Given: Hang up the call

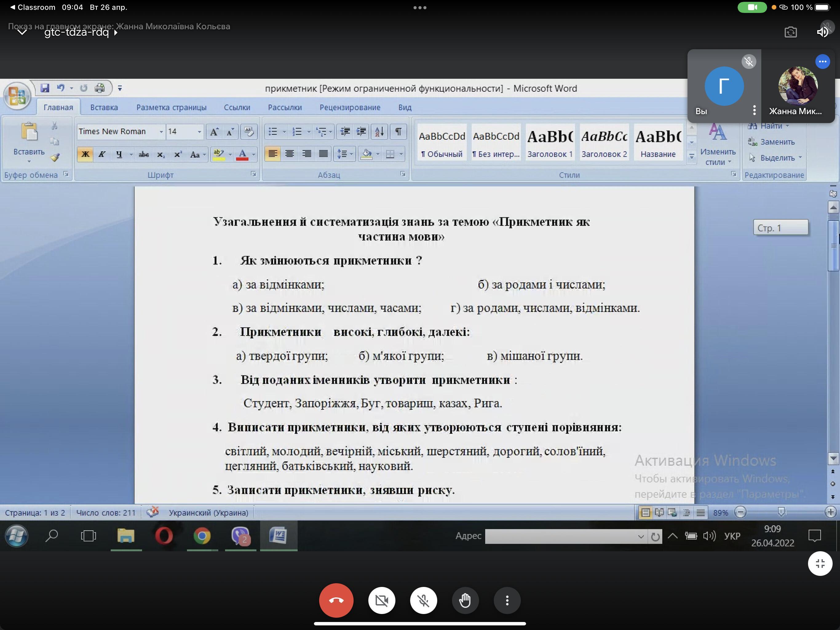Looking at the screenshot, I should pyautogui.click(x=336, y=600).
